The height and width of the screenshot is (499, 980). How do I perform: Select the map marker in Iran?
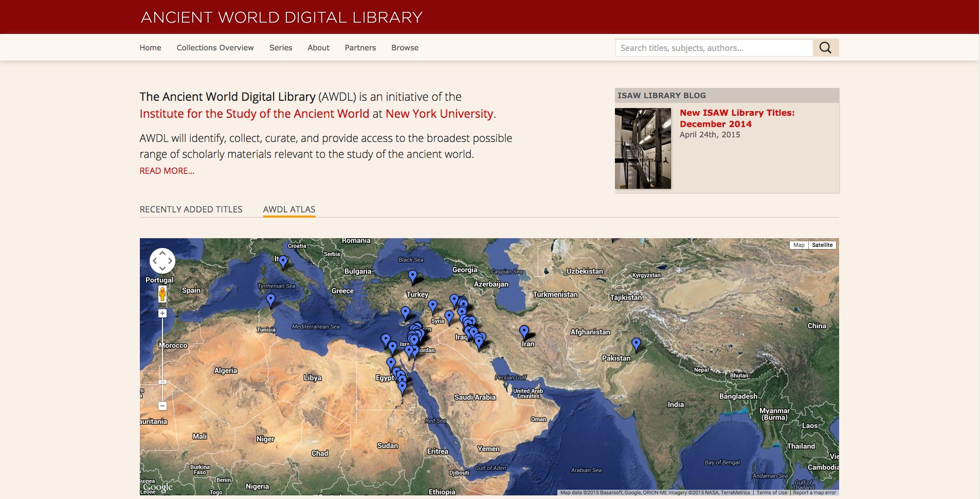pos(524,331)
